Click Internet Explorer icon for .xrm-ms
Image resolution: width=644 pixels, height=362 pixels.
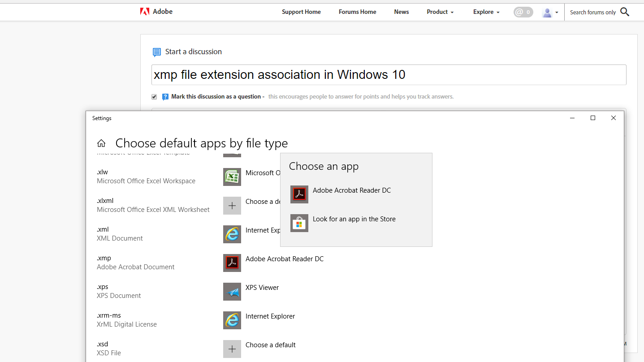click(232, 320)
